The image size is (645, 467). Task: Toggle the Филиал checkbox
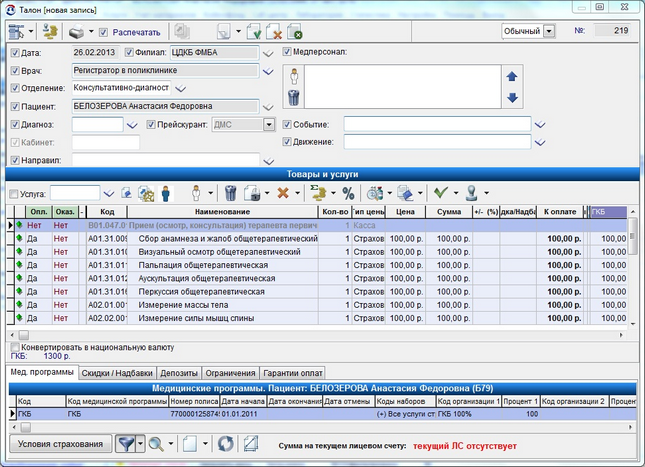(x=129, y=52)
